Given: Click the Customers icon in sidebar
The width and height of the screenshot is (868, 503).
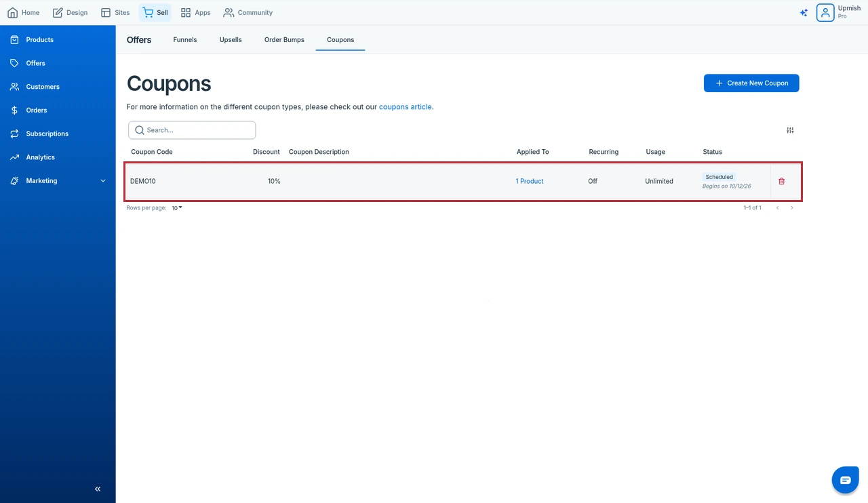Looking at the screenshot, I should (x=14, y=87).
